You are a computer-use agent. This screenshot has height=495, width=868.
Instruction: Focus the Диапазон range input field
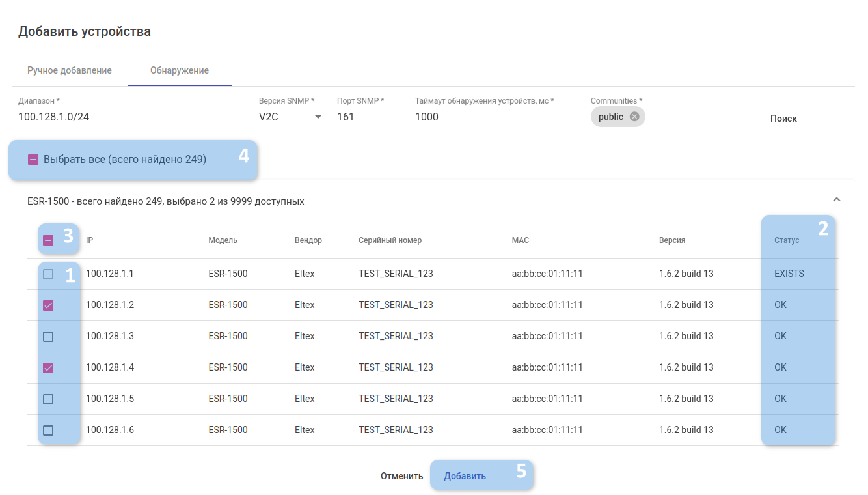click(131, 117)
